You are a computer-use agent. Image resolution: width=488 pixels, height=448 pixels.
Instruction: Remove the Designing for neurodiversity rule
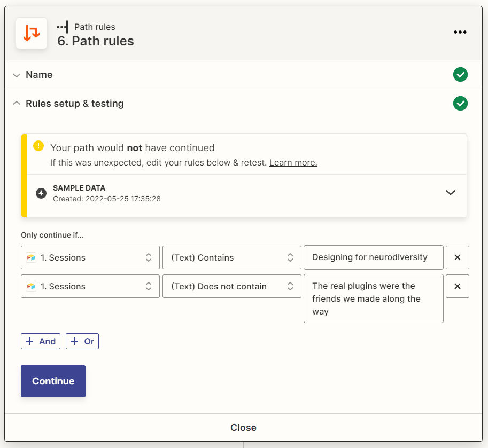[458, 257]
